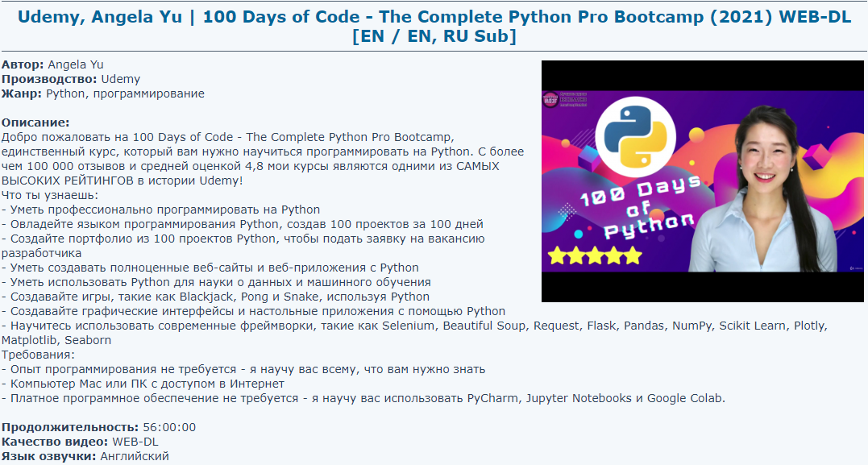The width and height of the screenshot is (868, 465).
Task: Click the 'Blackjack, Pong и Snake' line
Action: pos(215,296)
